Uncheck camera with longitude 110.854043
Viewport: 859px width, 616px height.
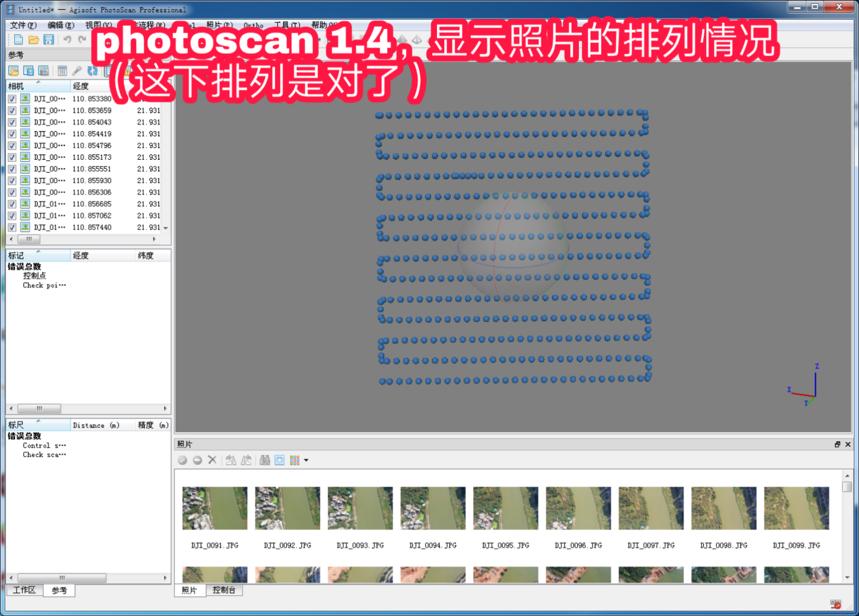[12, 122]
